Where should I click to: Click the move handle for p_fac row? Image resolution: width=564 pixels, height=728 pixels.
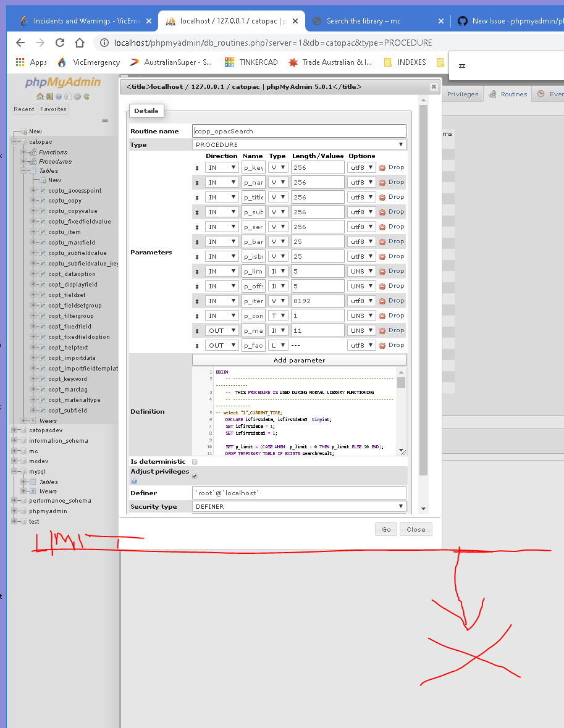coord(197,346)
